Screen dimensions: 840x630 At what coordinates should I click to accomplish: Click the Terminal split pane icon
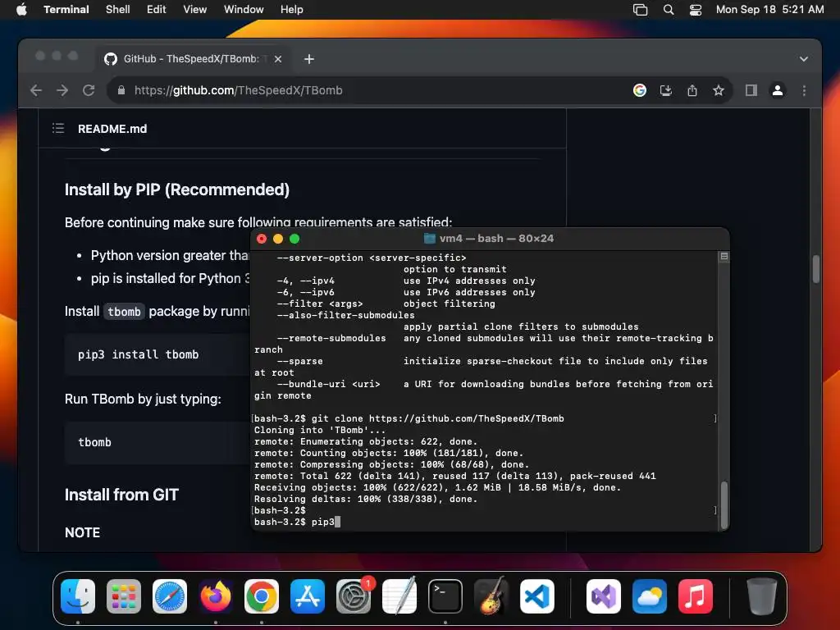point(724,257)
